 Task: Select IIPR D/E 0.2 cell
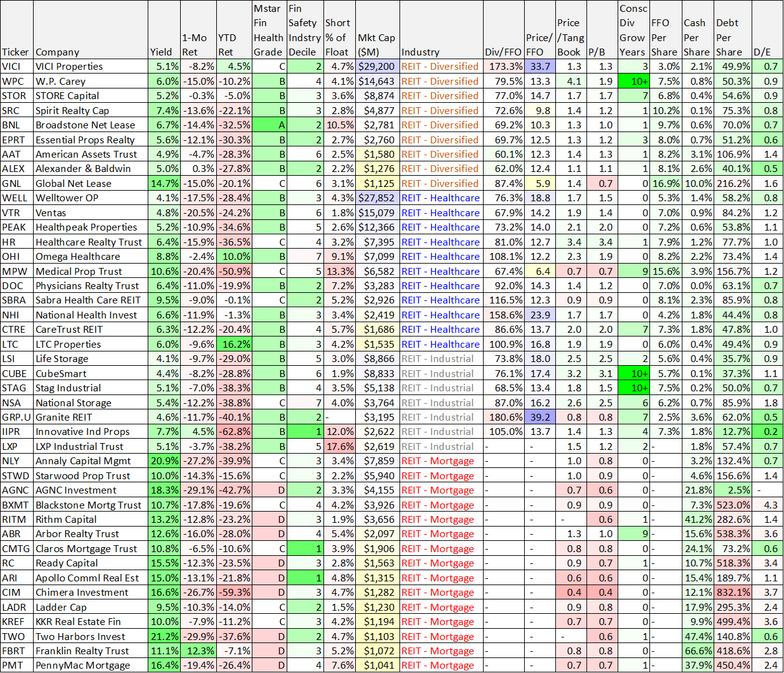[767, 432]
